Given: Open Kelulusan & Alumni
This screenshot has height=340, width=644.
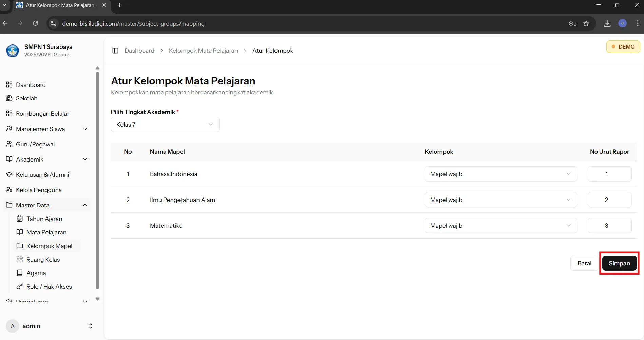Looking at the screenshot, I should pos(42,175).
